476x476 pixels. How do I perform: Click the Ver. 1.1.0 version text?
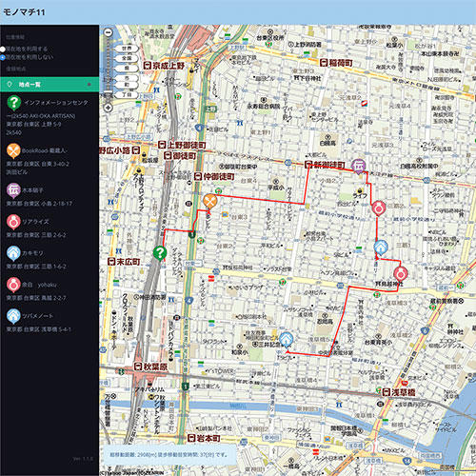pos(83,459)
